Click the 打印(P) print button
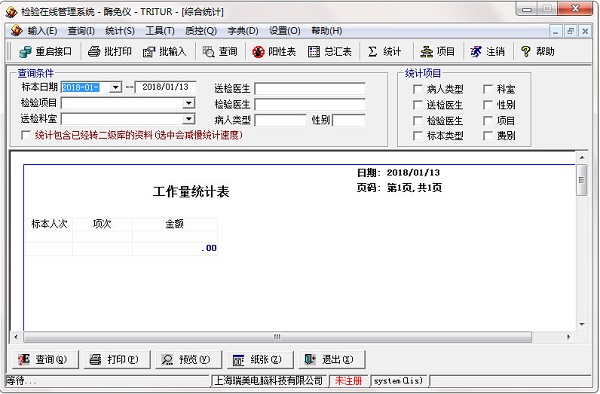This screenshot has height=394, width=600. pos(117,360)
